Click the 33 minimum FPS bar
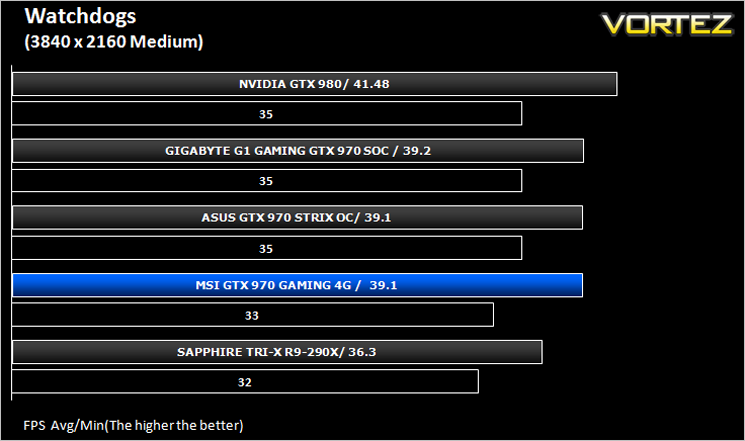 coord(253,315)
